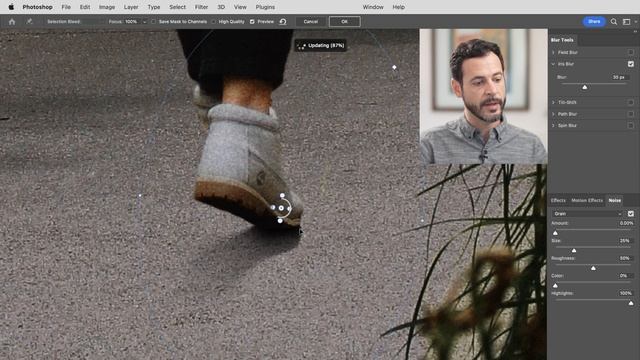Open the Focus percentage dropdown arrow
This screenshot has width=640, height=360.
pos(144,22)
